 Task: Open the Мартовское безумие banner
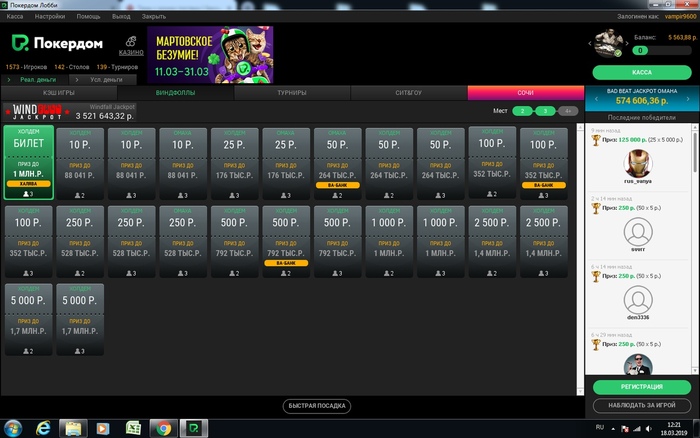tap(210, 54)
